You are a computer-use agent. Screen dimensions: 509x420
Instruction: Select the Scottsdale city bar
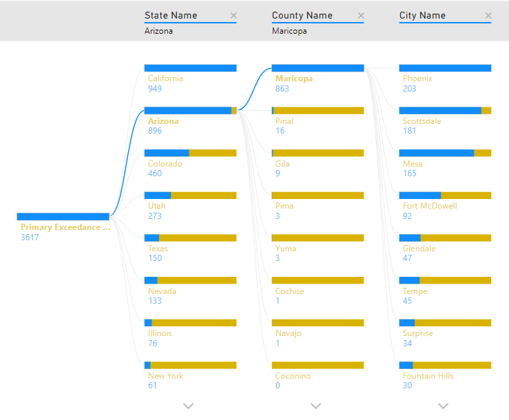445,110
